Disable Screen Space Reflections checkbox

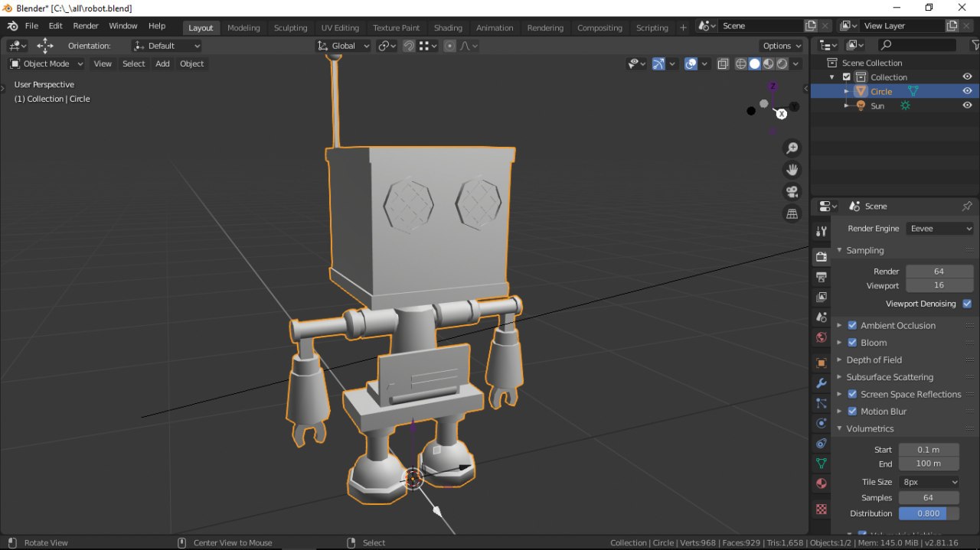coord(852,394)
